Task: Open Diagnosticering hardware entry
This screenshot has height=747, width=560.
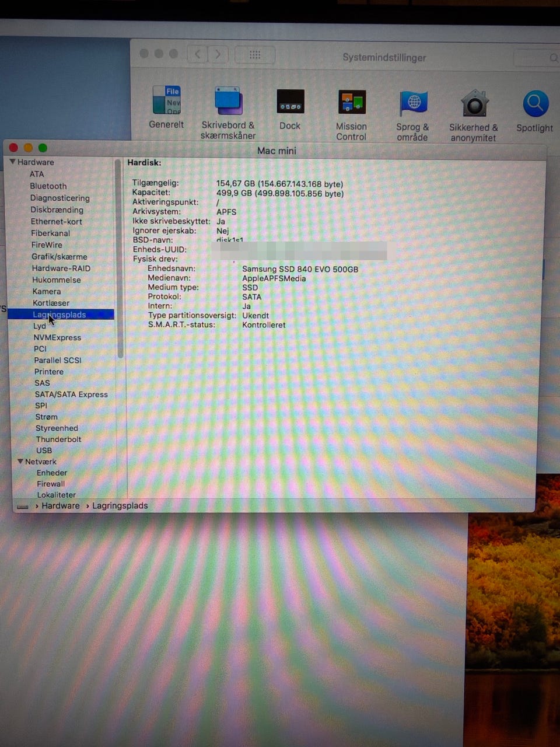Action: tap(60, 198)
